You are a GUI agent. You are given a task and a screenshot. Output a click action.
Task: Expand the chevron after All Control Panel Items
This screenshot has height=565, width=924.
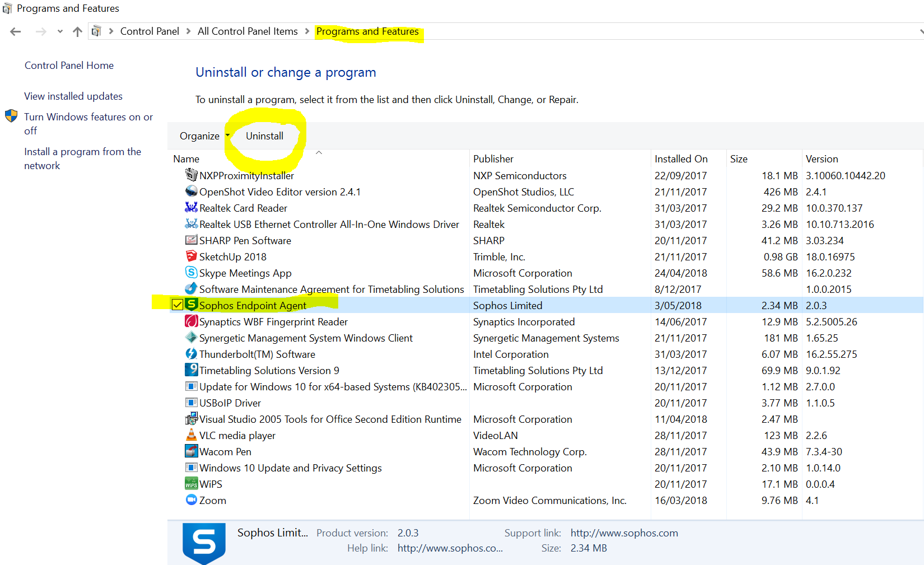pos(307,31)
